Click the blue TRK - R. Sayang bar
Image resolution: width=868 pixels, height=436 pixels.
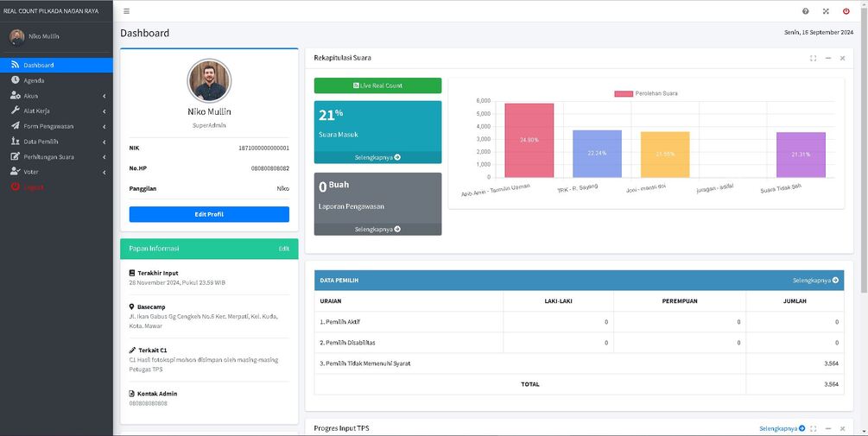click(x=598, y=154)
